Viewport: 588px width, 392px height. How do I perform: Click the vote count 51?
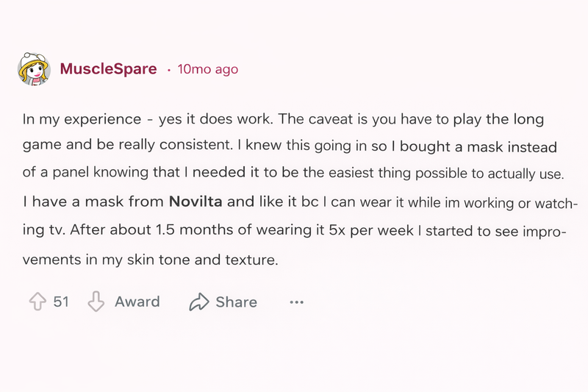coord(61,302)
